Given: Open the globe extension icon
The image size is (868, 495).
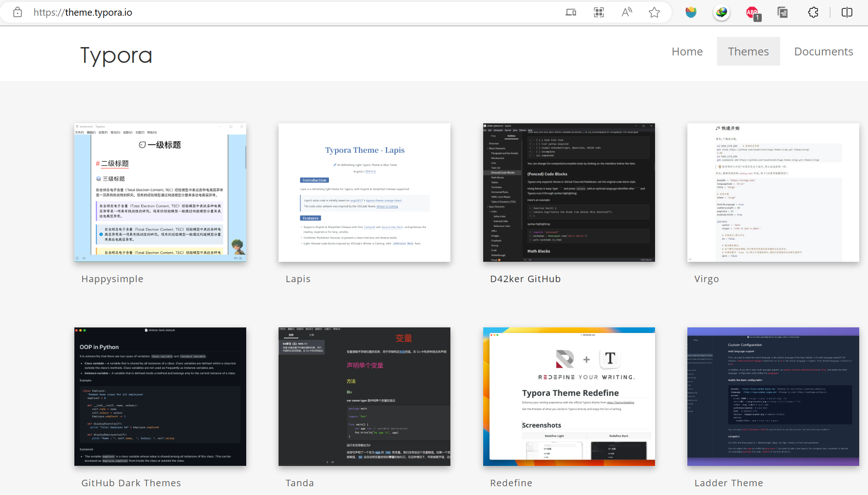Looking at the screenshot, I should coord(722,12).
